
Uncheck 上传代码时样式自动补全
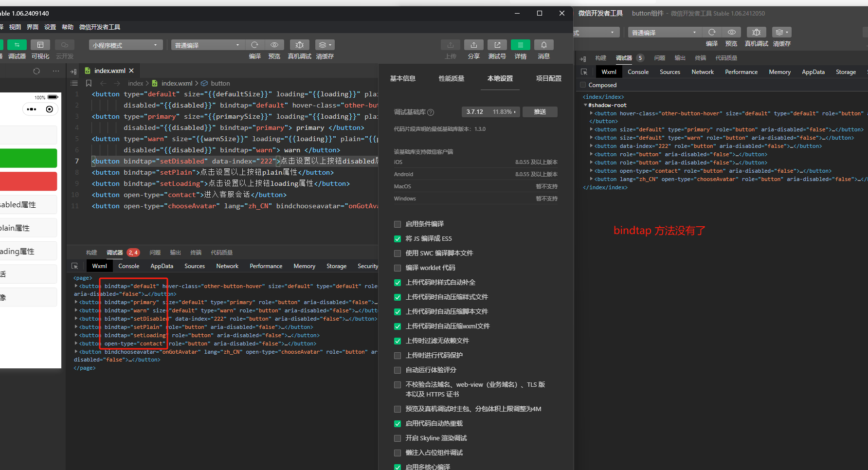398,283
